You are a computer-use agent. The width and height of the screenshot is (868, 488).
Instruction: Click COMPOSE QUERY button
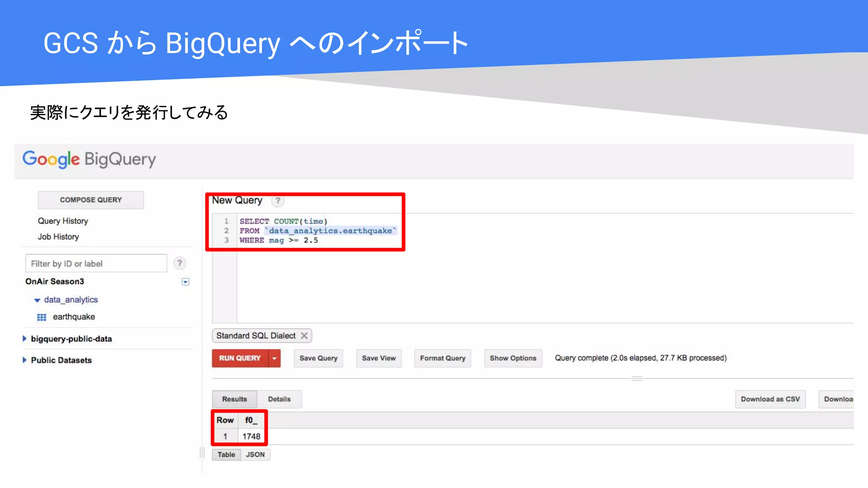91,200
